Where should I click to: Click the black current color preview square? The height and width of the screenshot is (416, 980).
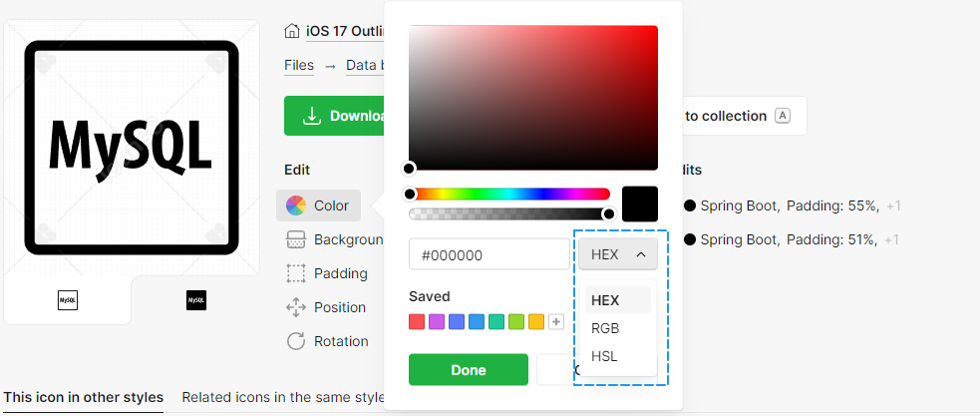[x=640, y=204]
